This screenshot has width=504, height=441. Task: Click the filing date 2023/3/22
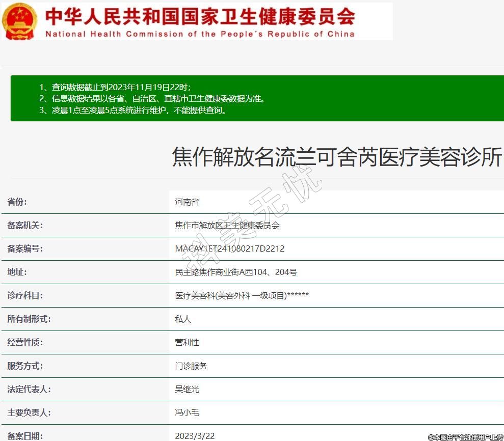pos(195,436)
